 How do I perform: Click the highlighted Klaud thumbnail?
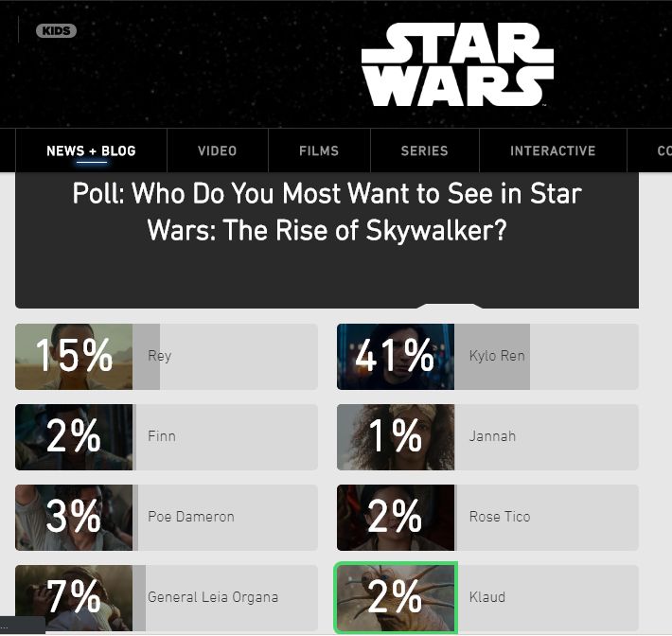pyautogui.click(x=396, y=597)
